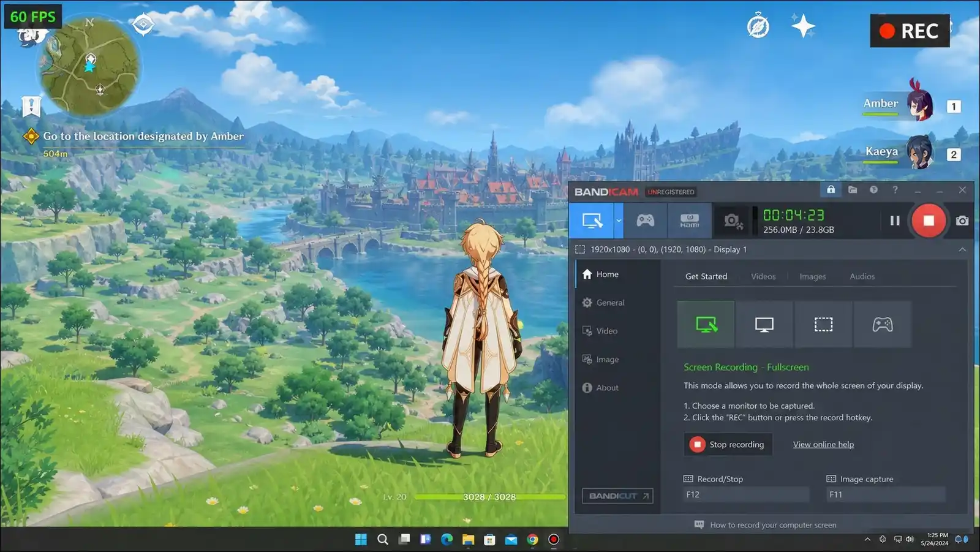Click the recording file size text 256.0MB / 23.8GB
This screenshot has height=552, width=980.
(798, 230)
